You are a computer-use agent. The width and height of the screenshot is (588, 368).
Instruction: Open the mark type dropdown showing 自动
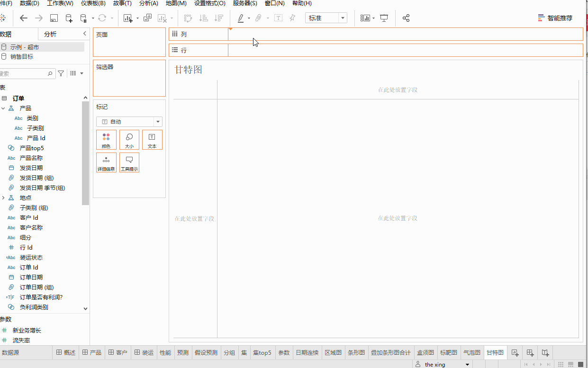pyautogui.click(x=129, y=122)
